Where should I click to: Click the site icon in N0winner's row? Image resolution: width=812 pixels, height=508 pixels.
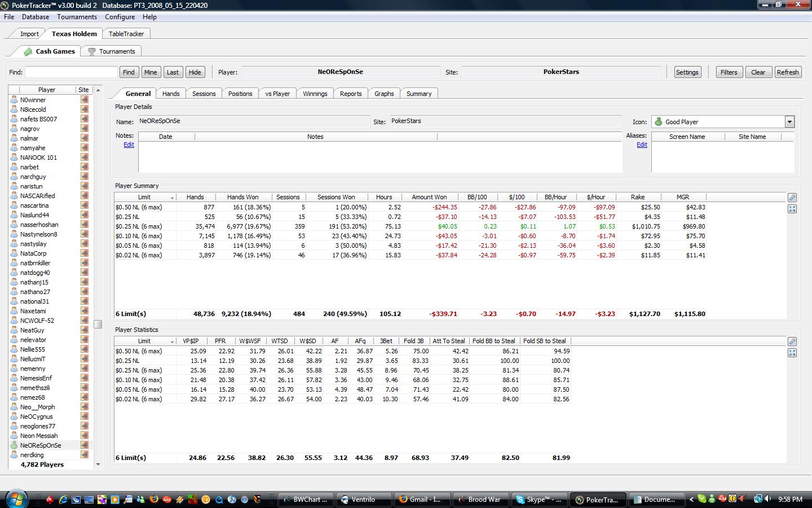pyautogui.click(x=85, y=100)
